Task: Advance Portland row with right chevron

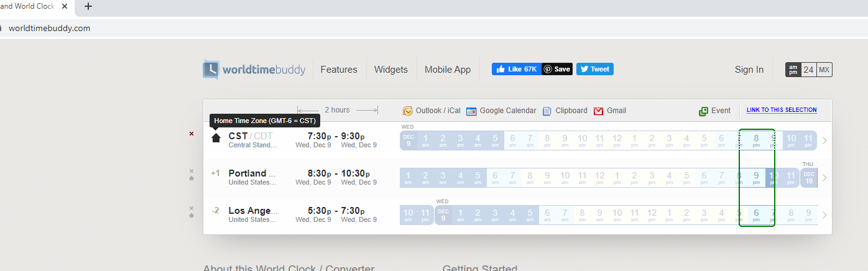Action: click(824, 178)
